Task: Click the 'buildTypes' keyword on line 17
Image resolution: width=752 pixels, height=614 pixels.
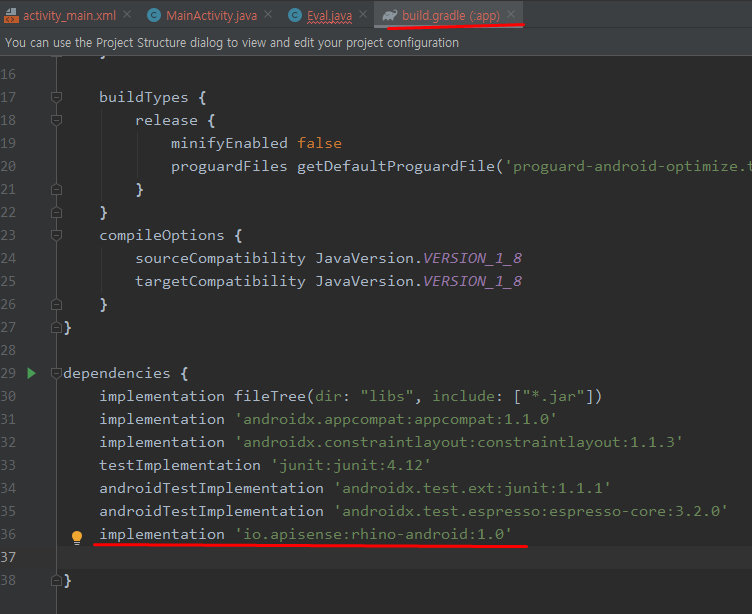Action: 144,97
